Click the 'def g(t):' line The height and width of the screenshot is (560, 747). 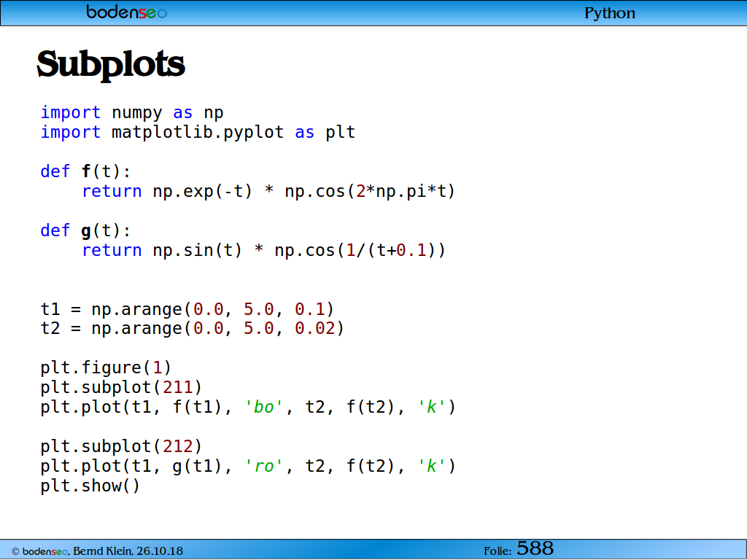click(x=85, y=231)
